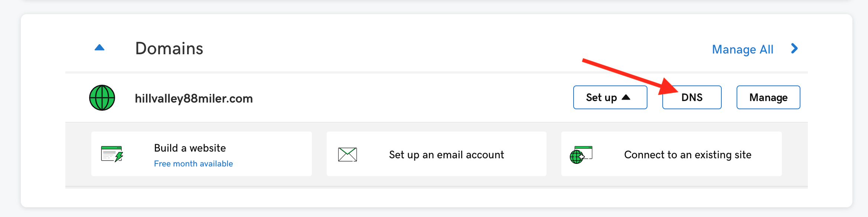Open the Free month available link

click(193, 163)
